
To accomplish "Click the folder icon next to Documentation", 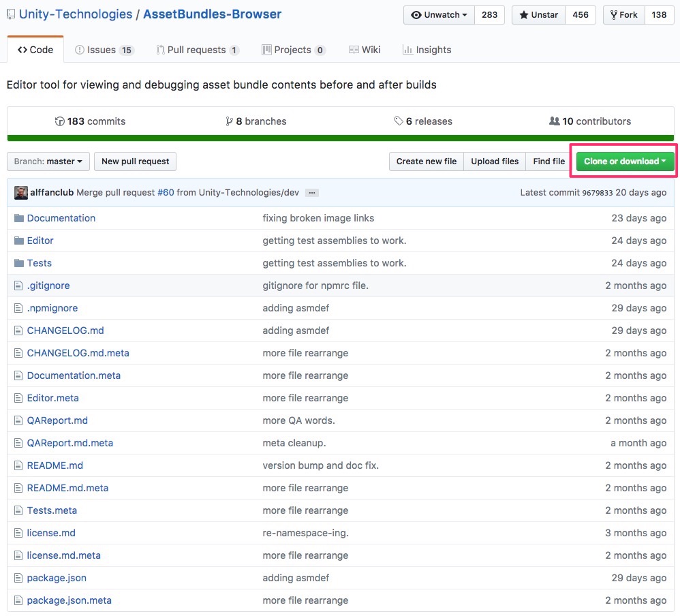I will pos(18,218).
